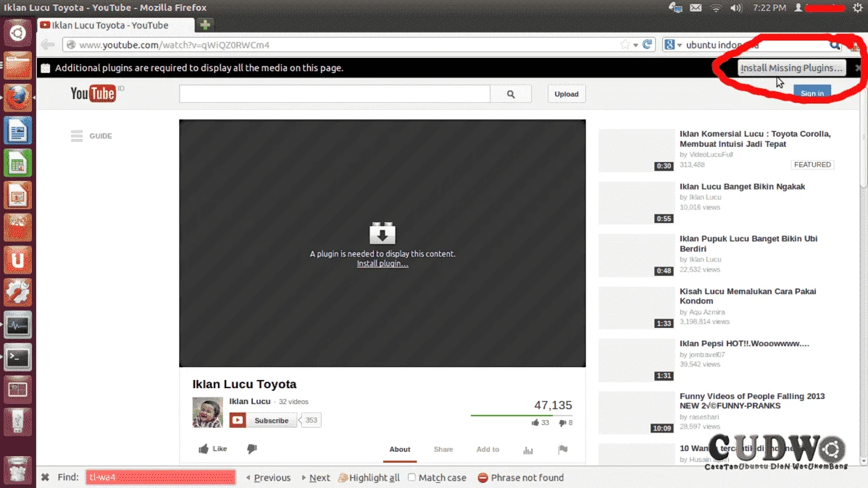Toggle Highlight all in the find bar

click(369, 477)
